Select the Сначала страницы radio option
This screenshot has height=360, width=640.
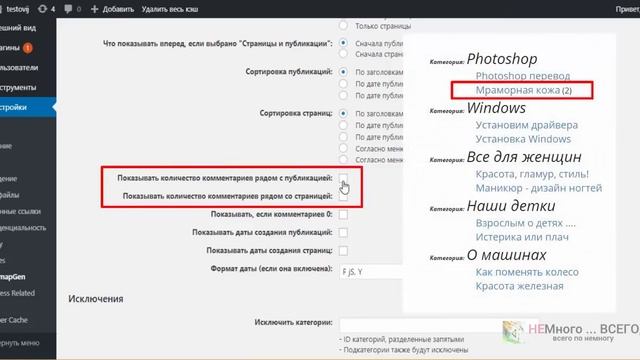[343, 54]
